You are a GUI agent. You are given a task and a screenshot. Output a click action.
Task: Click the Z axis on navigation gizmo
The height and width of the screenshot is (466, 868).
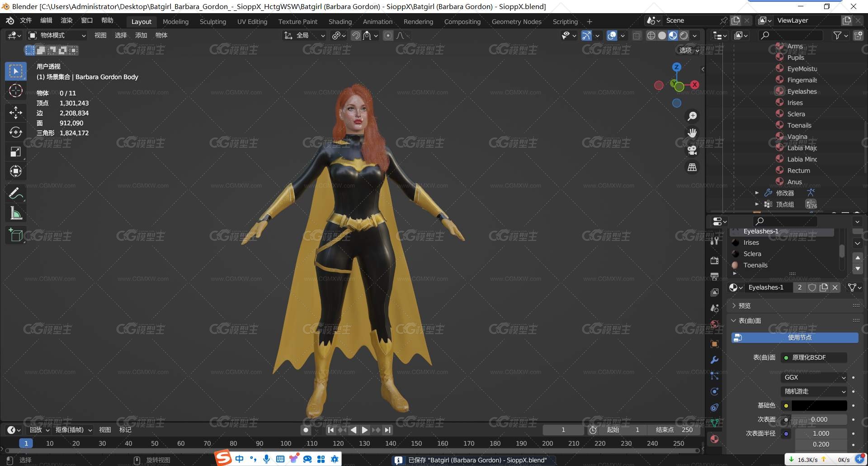tap(677, 67)
